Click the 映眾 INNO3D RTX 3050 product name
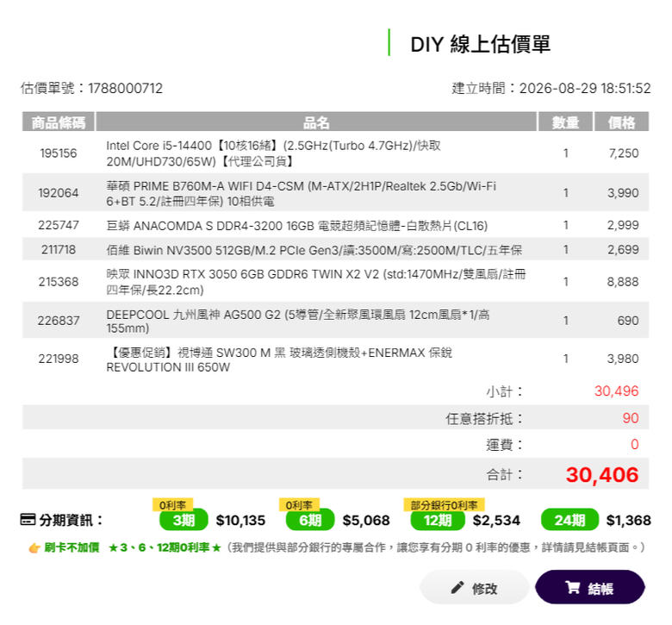 coord(316,282)
